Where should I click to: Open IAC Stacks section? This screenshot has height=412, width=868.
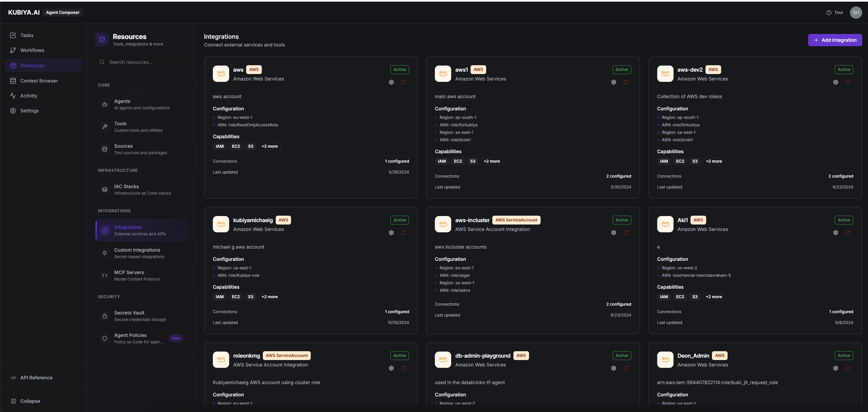coord(141,190)
